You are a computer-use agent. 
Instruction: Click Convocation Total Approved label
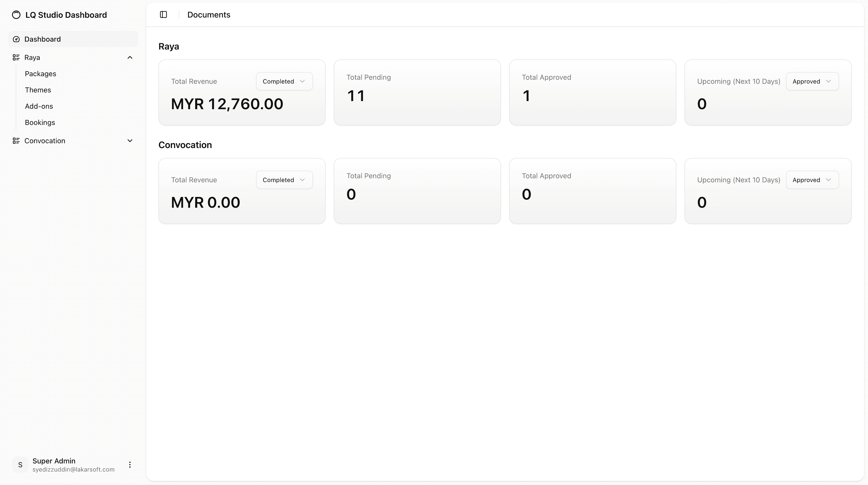546,176
